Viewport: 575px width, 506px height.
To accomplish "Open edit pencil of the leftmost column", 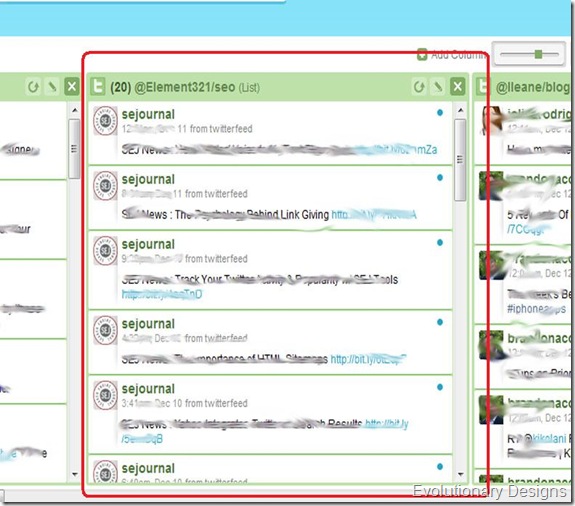I will (52, 87).
